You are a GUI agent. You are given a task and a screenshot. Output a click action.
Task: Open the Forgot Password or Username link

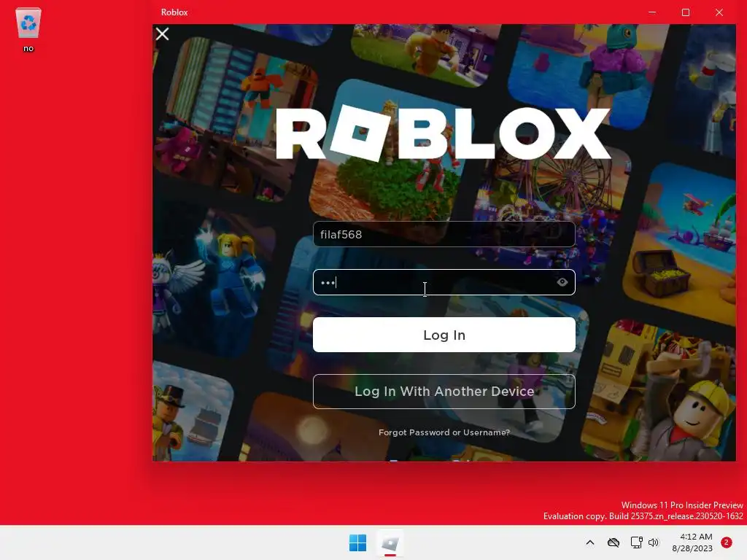pos(444,432)
